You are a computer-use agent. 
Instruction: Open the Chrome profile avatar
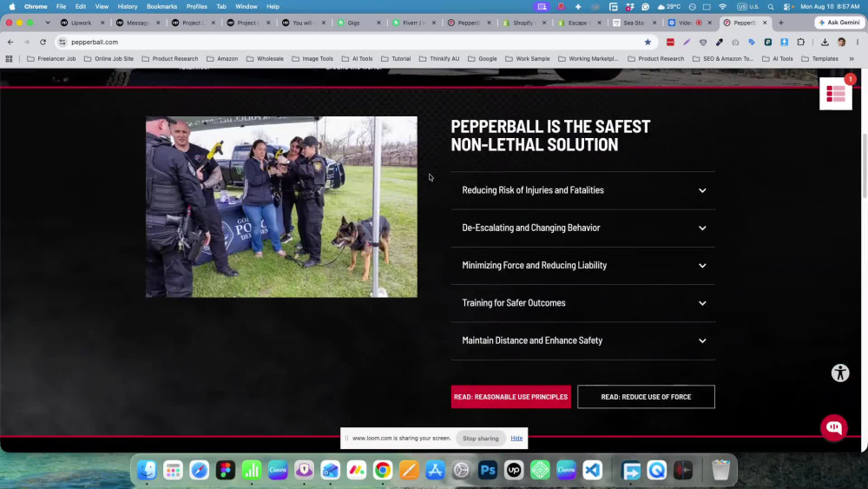pos(841,42)
